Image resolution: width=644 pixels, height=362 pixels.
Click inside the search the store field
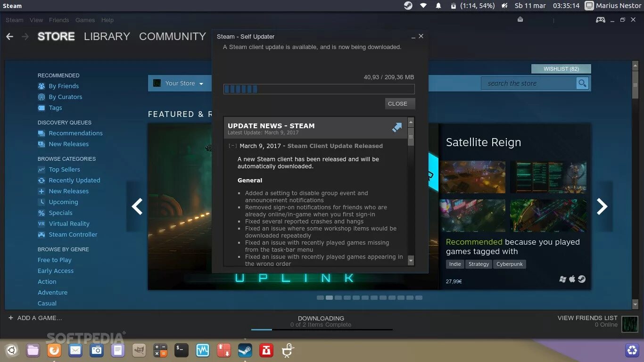pos(528,83)
